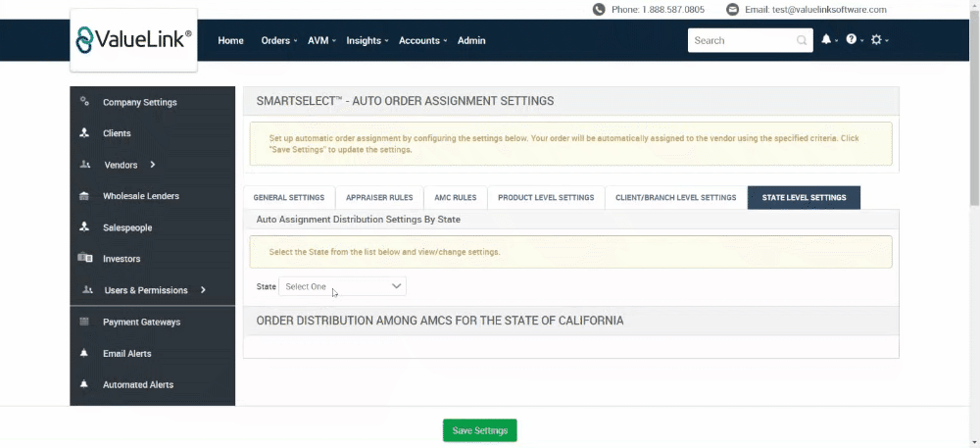Click Auto Assignment Distribution Settings By State text
The height and width of the screenshot is (448, 980).
358,220
